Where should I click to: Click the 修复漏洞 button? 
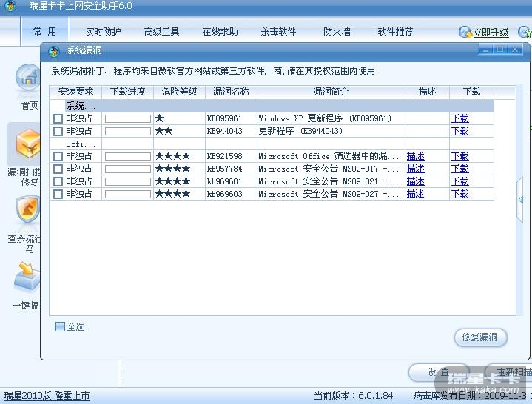(x=480, y=337)
